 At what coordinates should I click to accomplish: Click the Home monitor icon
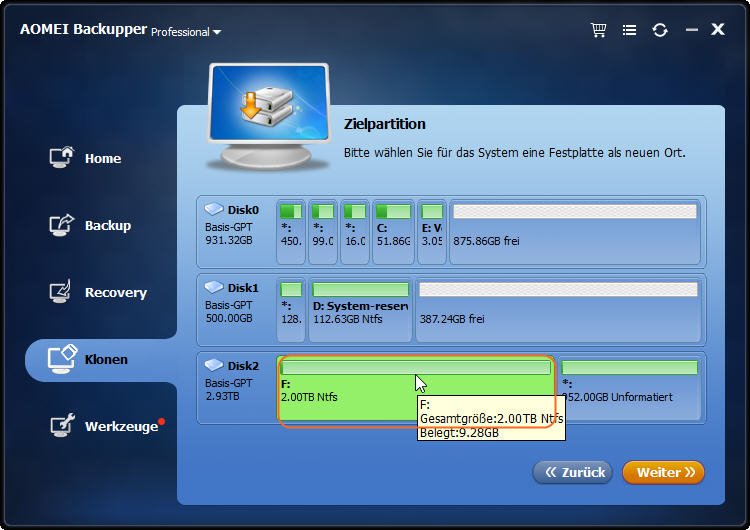[62, 157]
